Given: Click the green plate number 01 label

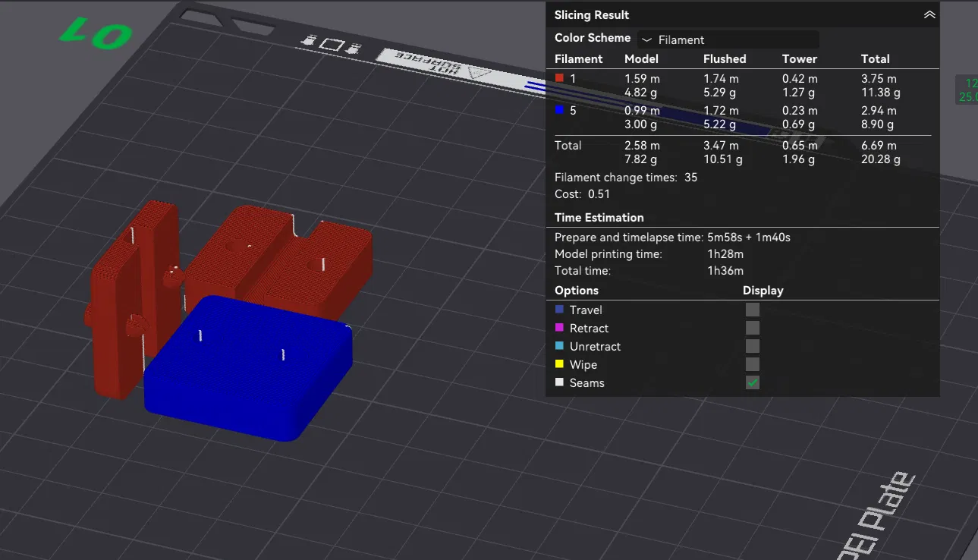Looking at the screenshot, I should (x=96, y=34).
